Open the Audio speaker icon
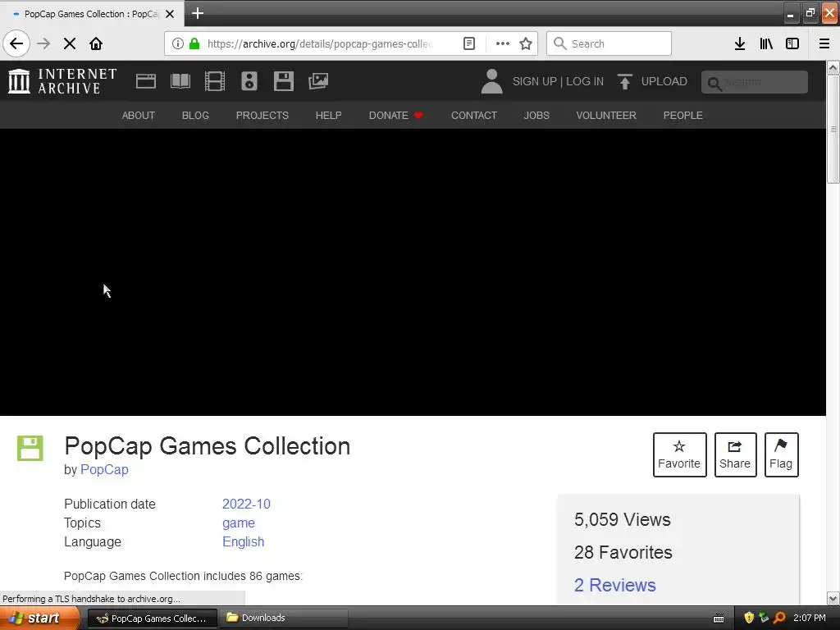This screenshot has height=630, width=840. pos(249,81)
